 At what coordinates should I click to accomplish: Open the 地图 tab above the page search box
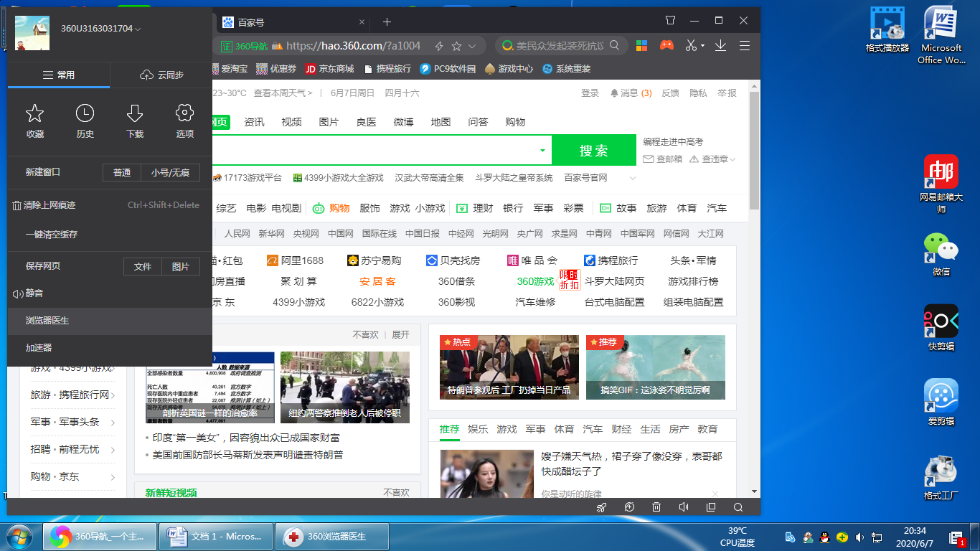click(440, 122)
